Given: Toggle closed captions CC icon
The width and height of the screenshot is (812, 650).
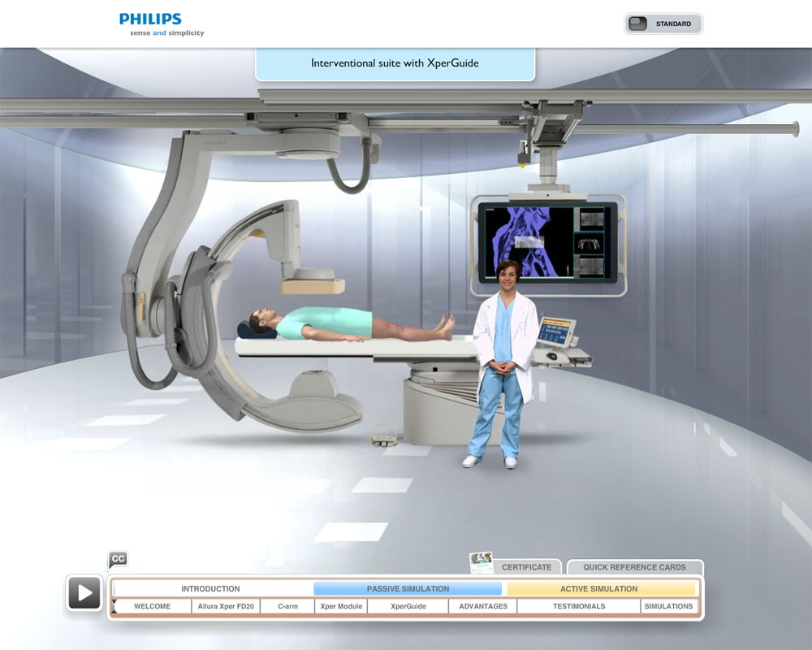Looking at the screenshot, I should tap(118, 559).
